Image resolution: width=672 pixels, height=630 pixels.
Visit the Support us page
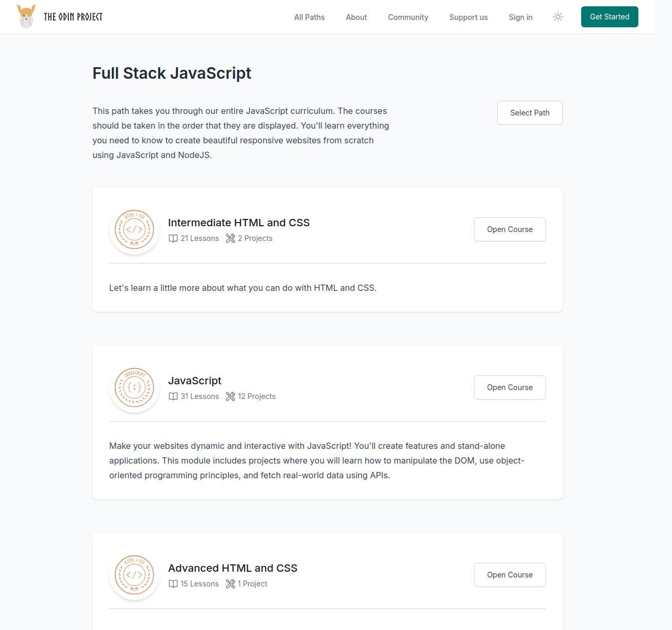click(x=468, y=17)
